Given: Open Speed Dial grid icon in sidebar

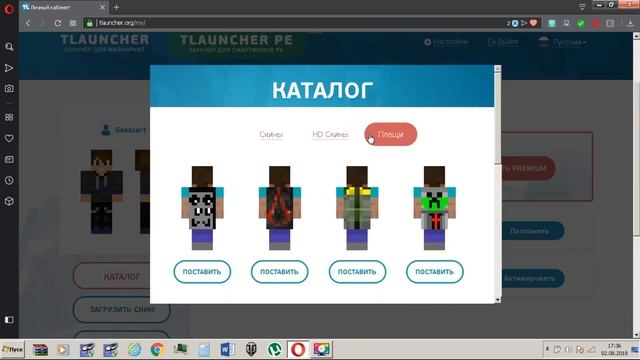Looking at the screenshot, I should point(9,118).
